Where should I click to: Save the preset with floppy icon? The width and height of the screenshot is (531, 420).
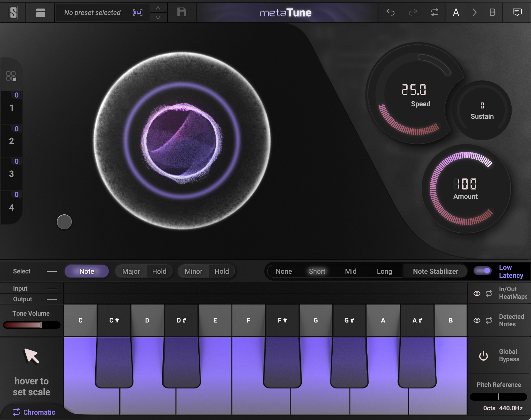point(182,12)
